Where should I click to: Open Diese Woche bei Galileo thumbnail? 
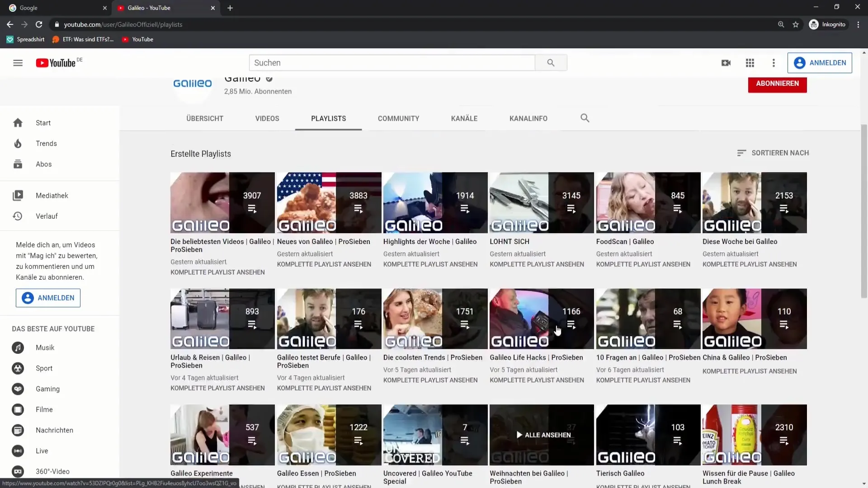[x=755, y=202]
